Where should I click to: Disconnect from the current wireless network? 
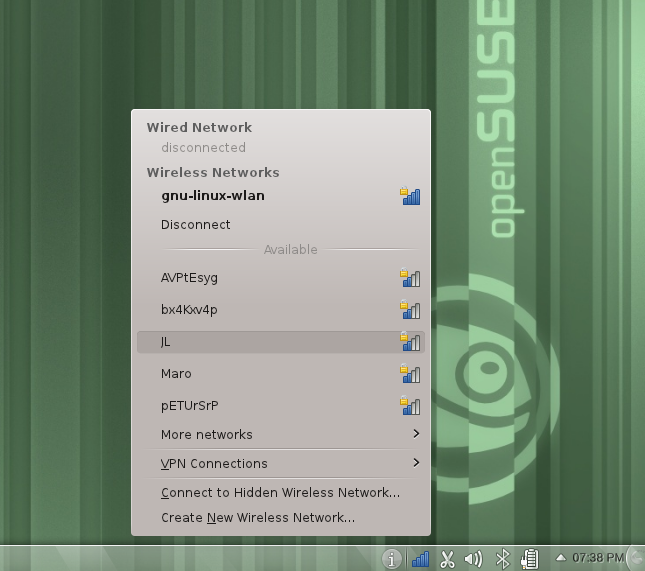281,225
